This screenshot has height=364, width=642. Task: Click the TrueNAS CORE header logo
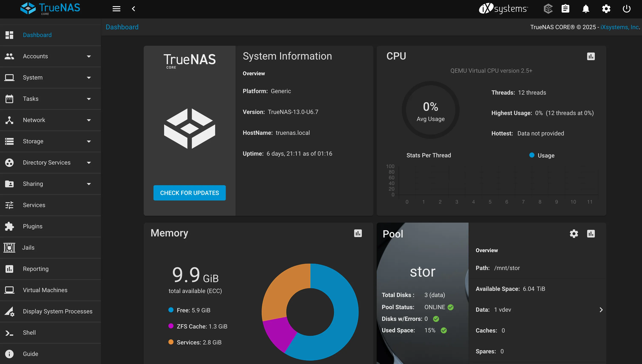50,9
